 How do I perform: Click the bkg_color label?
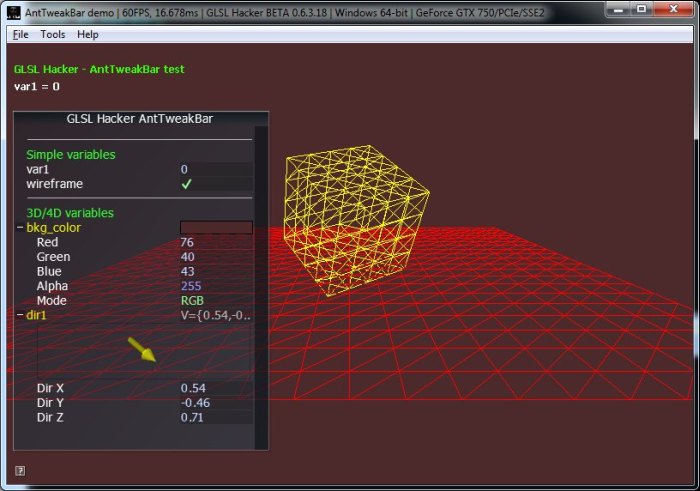click(54, 228)
